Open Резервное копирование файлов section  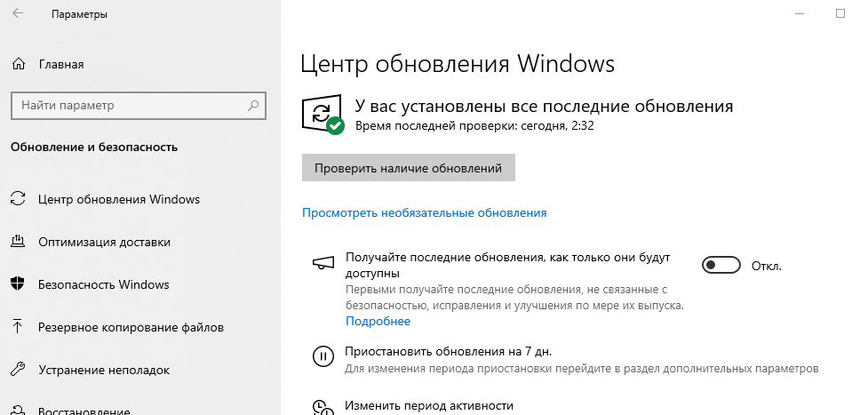pos(131,327)
